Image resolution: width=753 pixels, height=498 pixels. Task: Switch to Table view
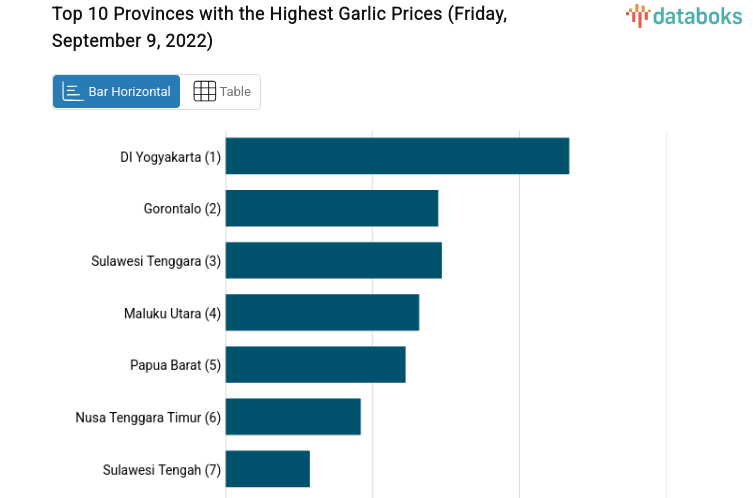click(x=222, y=92)
